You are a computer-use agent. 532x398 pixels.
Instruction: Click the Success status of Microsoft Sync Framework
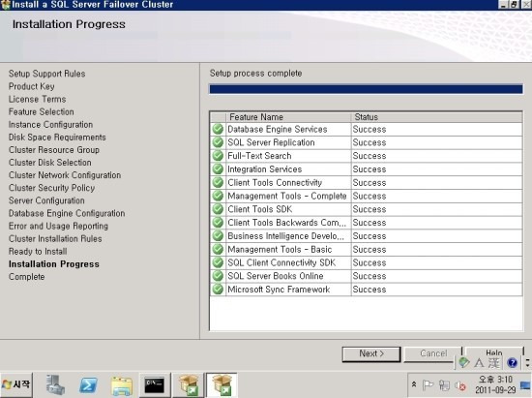(x=369, y=290)
